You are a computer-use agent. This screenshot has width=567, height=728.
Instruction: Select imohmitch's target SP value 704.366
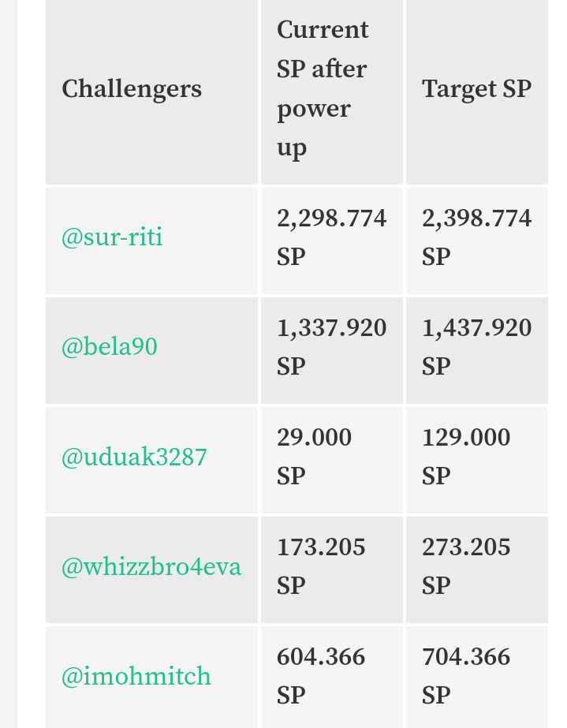[x=466, y=657]
